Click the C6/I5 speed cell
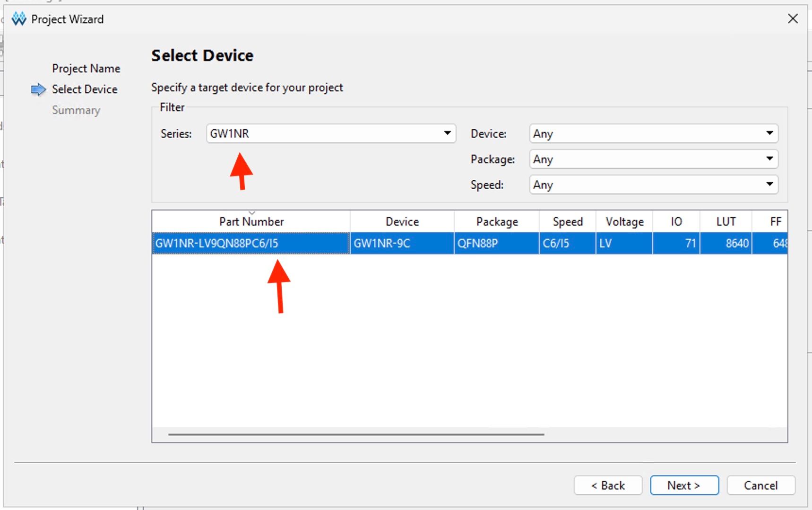The image size is (812, 510). (x=568, y=243)
